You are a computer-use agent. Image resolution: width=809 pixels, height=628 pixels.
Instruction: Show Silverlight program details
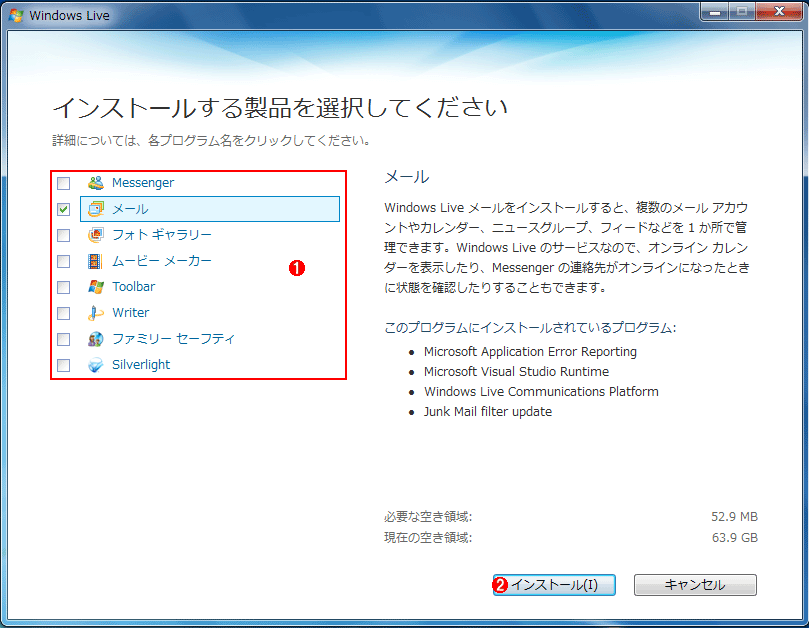pyautogui.click(x=141, y=365)
